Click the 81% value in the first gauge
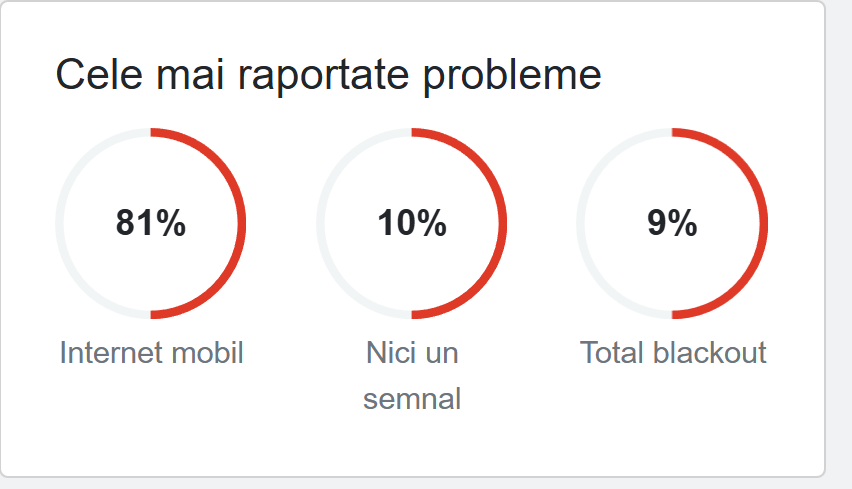This screenshot has height=489, width=852. pos(151,223)
